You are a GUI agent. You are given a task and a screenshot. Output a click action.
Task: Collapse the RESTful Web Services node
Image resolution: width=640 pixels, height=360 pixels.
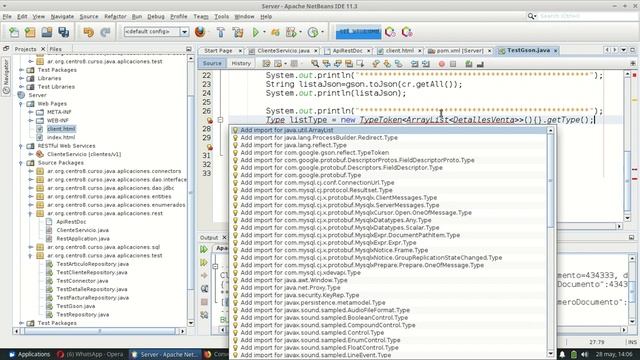(21, 146)
